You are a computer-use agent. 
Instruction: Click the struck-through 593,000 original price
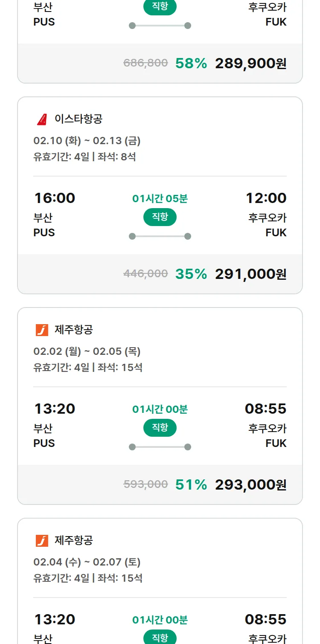point(145,484)
